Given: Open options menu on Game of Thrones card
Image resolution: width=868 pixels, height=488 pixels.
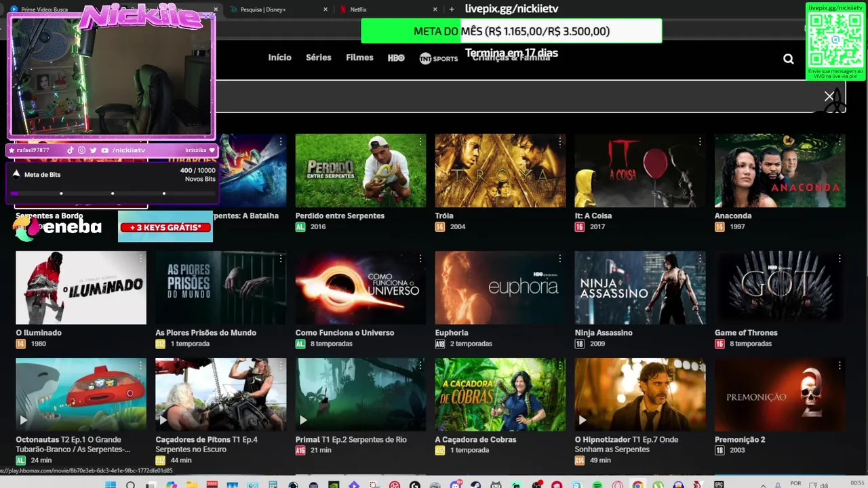Looking at the screenshot, I should pos(840,258).
